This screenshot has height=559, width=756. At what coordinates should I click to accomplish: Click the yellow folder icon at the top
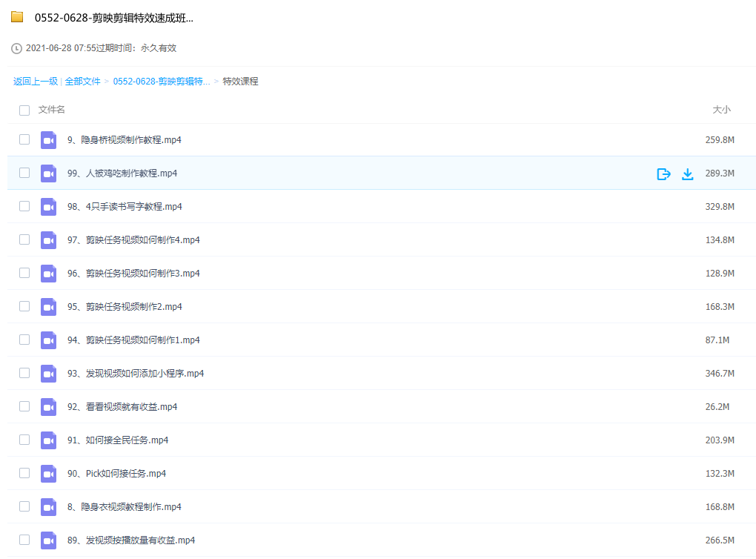(17, 18)
